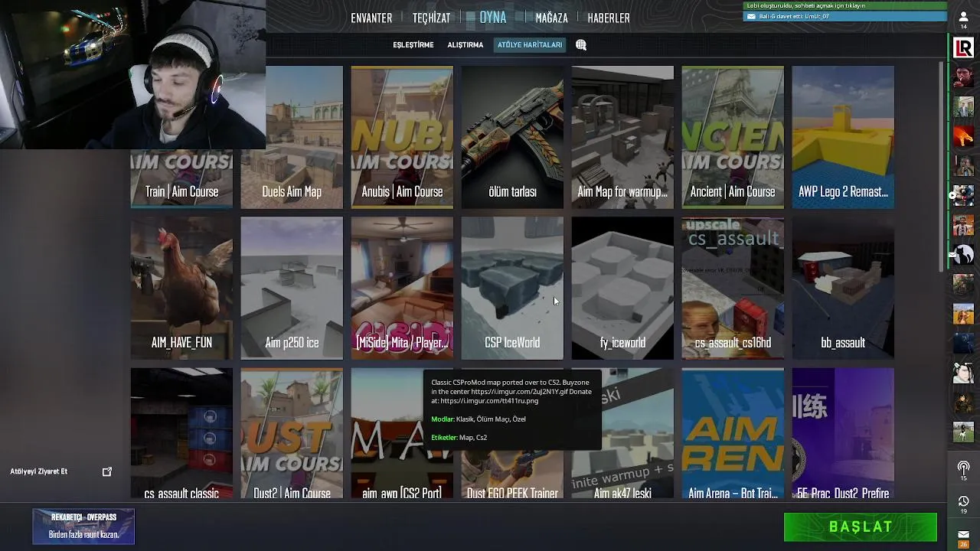The image size is (980, 551).
Task: Select friend avatar showing orange lava
Action: pos(963,136)
